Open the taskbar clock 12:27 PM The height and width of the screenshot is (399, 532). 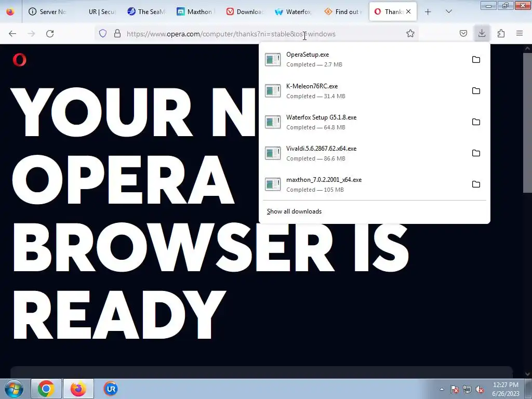pos(506,389)
